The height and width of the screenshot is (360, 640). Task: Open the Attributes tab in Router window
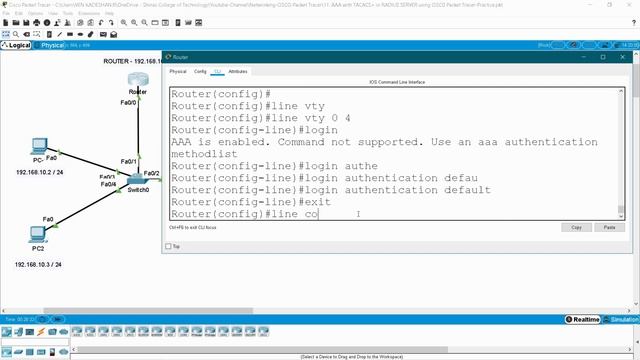tap(238, 71)
